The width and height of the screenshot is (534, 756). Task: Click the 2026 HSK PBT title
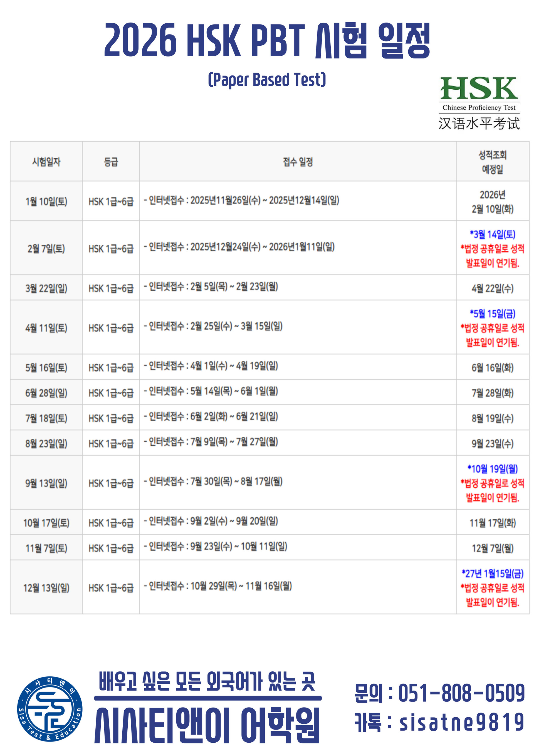tap(267, 41)
